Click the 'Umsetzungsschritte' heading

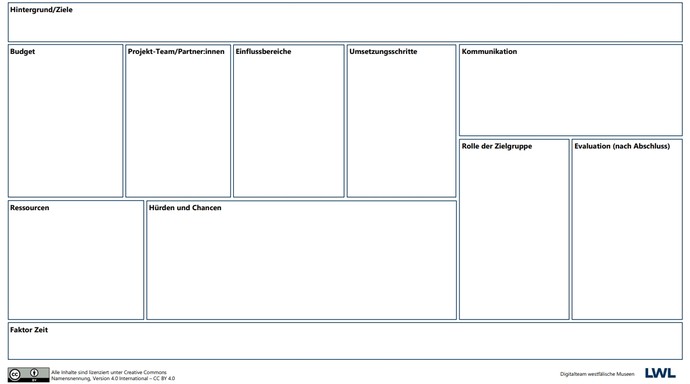coord(383,51)
